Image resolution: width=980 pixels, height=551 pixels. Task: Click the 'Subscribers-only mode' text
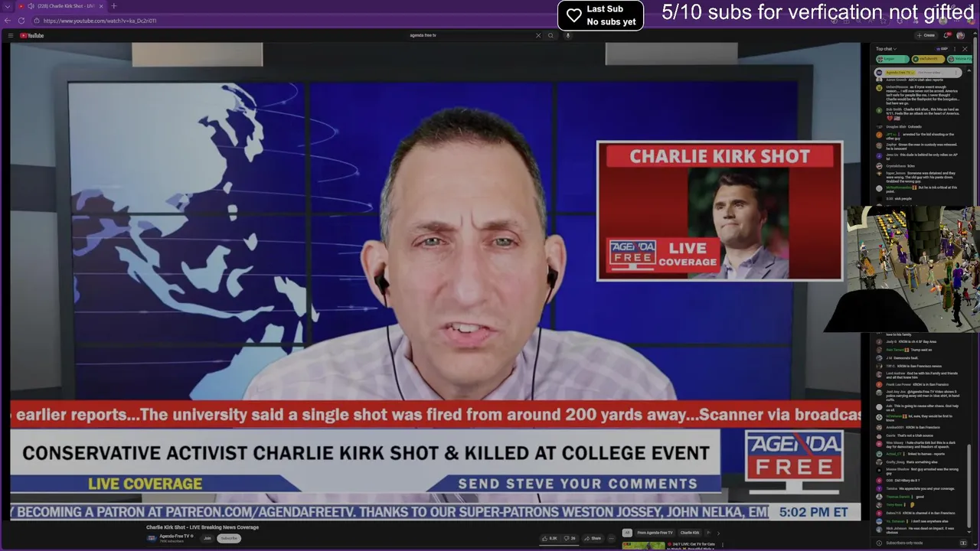[903, 543]
